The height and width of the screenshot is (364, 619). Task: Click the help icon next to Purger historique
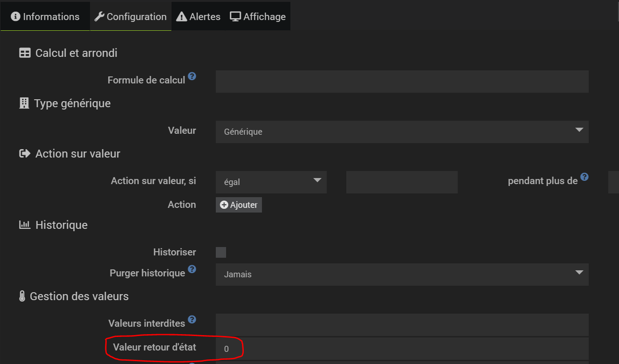[x=192, y=269]
